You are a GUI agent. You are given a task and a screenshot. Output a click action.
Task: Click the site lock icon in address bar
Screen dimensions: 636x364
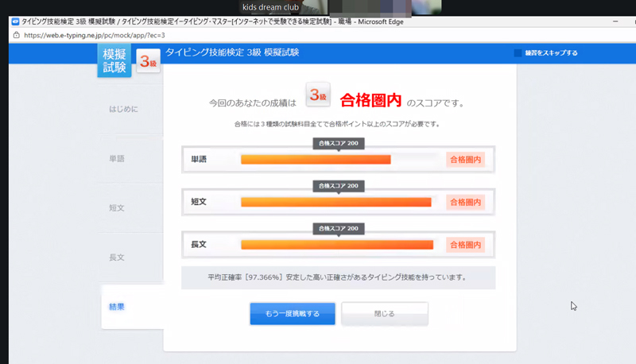[x=16, y=35]
